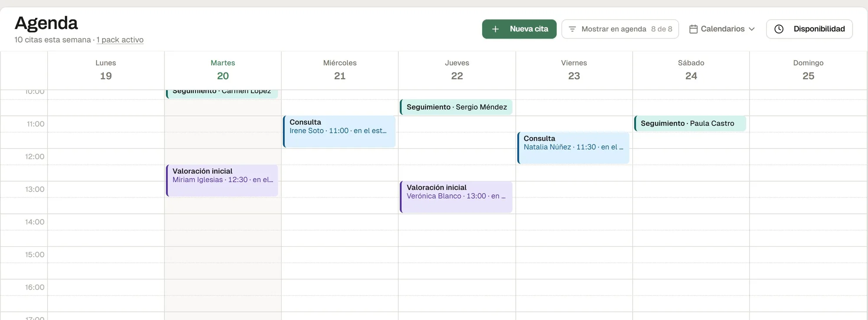Screen dimensions: 868x320
Task: Open Valoración inicial for Miriam Iglesias
Action: (222, 180)
